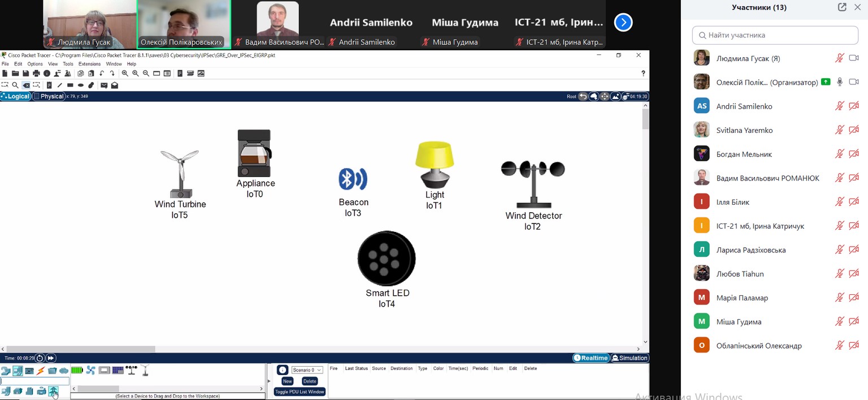Open the Extensions menu
This screenshot has width=868, height=400.
tap(89, 64)
